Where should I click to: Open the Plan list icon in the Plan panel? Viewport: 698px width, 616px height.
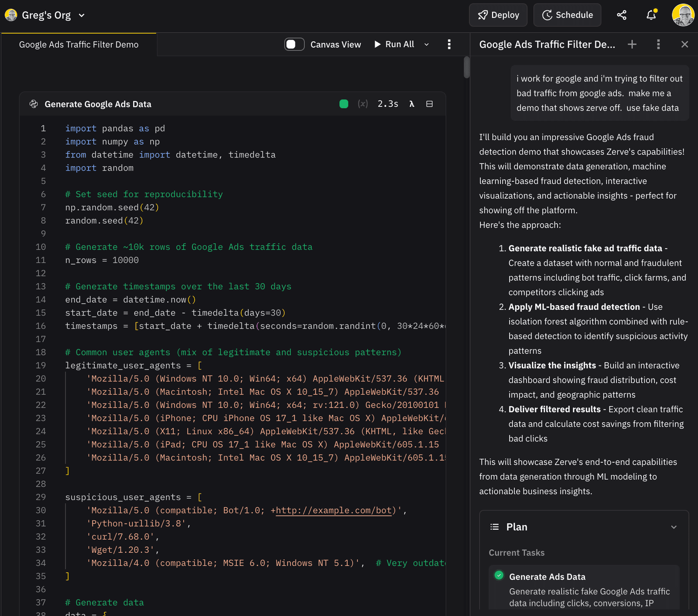point(494,527)
